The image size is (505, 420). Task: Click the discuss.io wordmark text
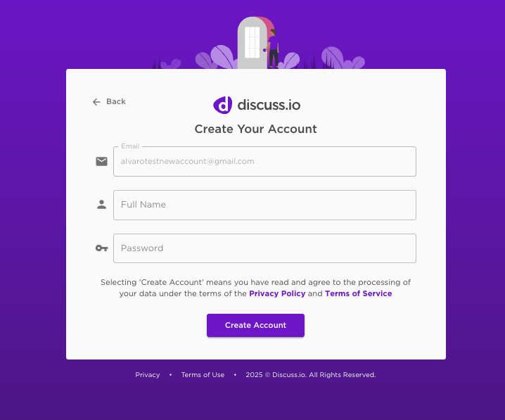269,105
